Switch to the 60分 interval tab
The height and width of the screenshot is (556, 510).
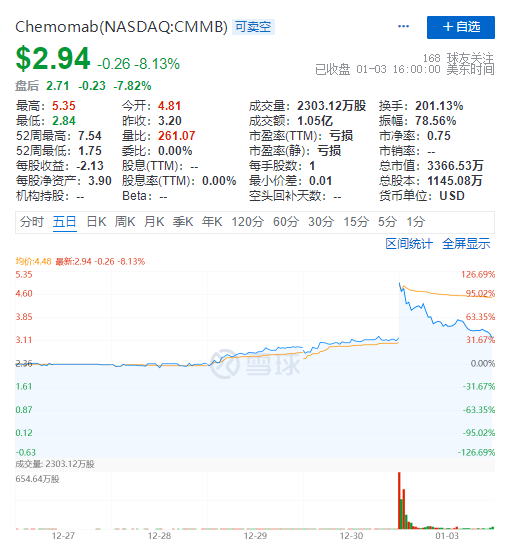[286, 222]
